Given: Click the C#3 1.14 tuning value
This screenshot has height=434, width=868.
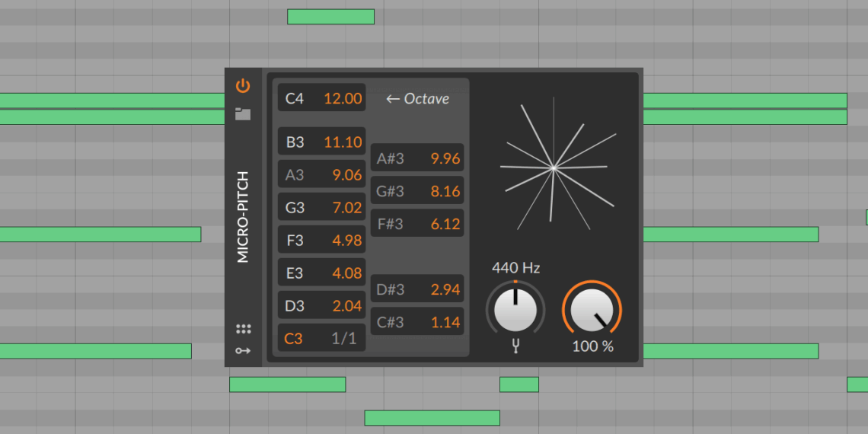Looking at the screenshot, I should click(x=445, y=322).
